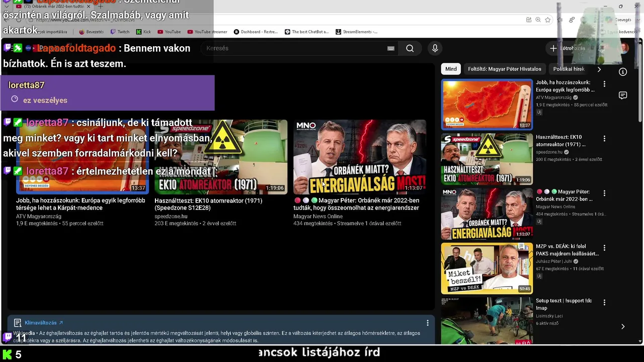Open grid title Jobb, ha hozzászokunk: Európa egyik legforróbb térsége
The height and width of the screenshot is (362, 644).
pos(80,204)
